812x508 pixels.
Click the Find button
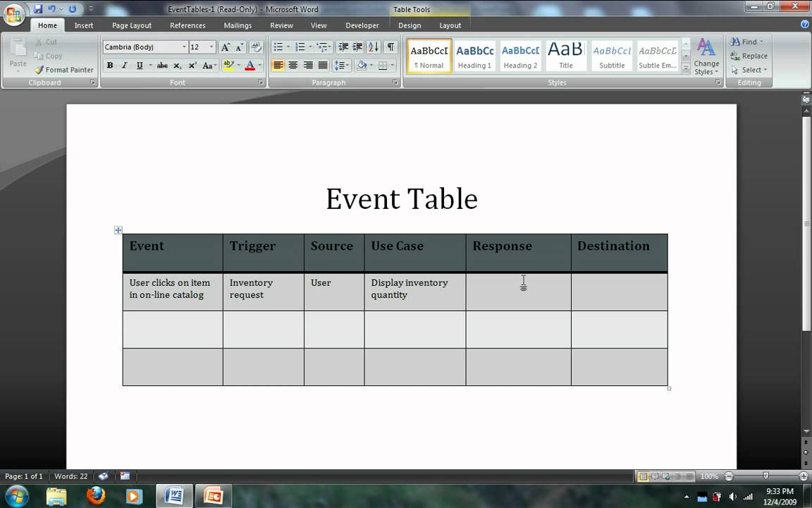click(746, 42)
